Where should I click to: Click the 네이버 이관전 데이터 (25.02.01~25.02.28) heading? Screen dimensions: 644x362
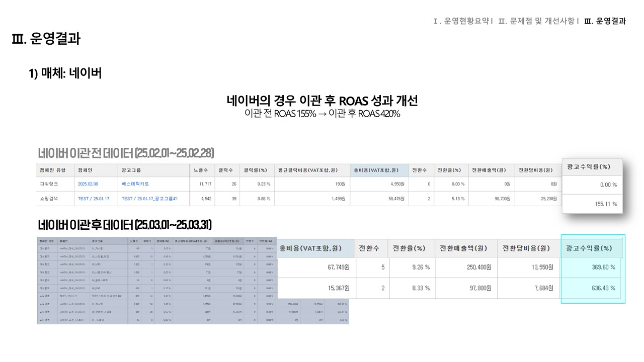pyautogui.click(x=126, y=153)
